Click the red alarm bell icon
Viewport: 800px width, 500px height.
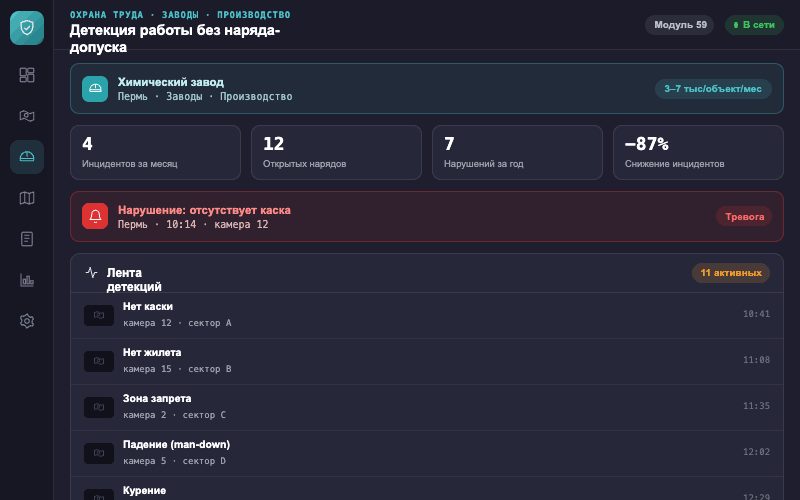pyautogui.click(x=95, y=216)
